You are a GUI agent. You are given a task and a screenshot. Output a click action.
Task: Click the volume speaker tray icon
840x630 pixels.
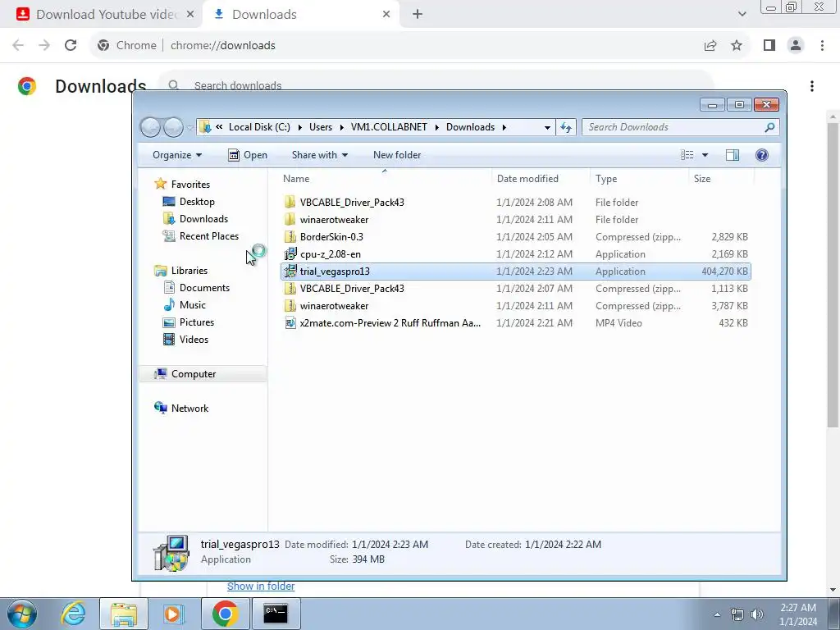tap(757, 614)
